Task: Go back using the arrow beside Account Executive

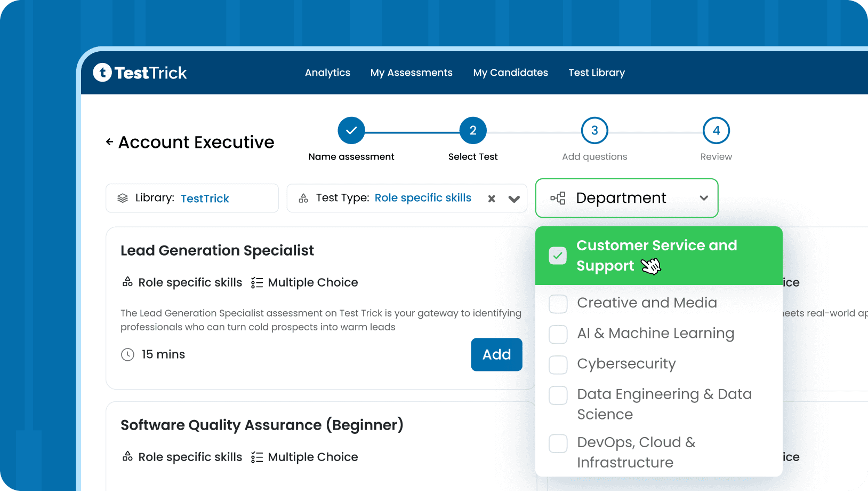Action: point(109,142)
